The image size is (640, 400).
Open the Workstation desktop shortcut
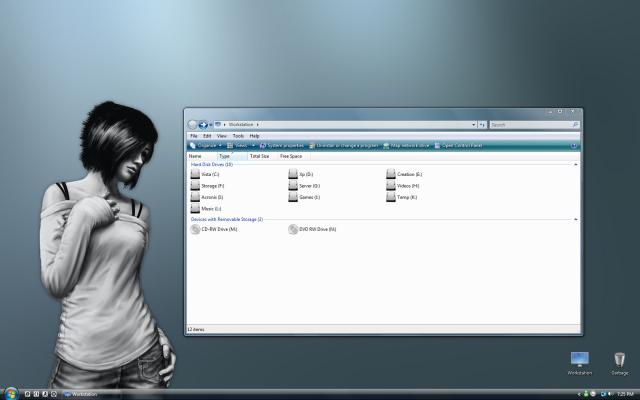tap(580, 363)
